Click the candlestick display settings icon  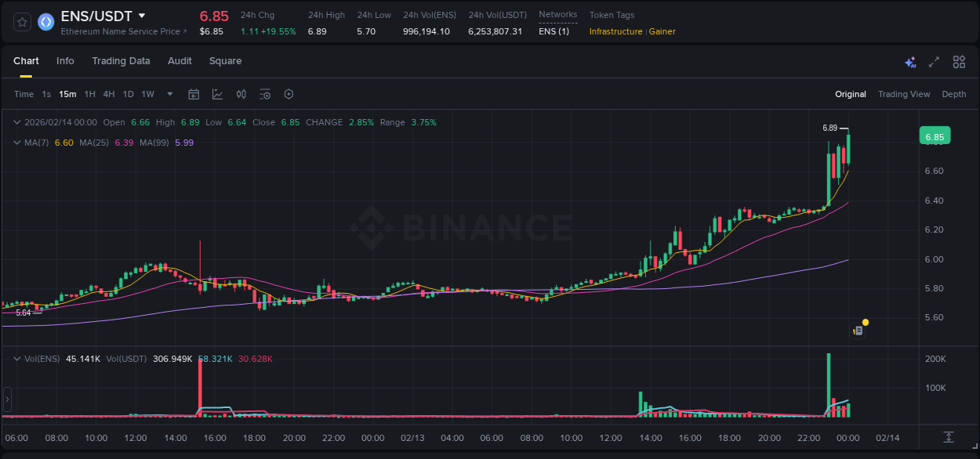tap(241, 93)
